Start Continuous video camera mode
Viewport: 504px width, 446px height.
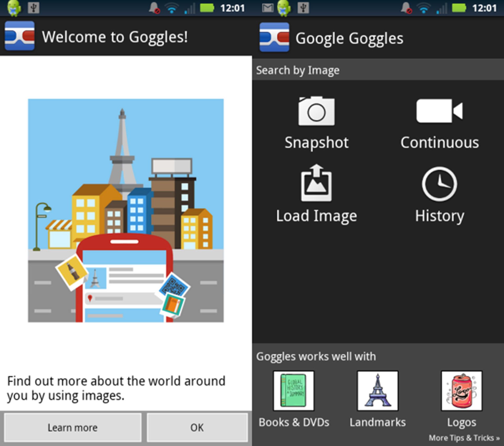click(x=439, y=110)
